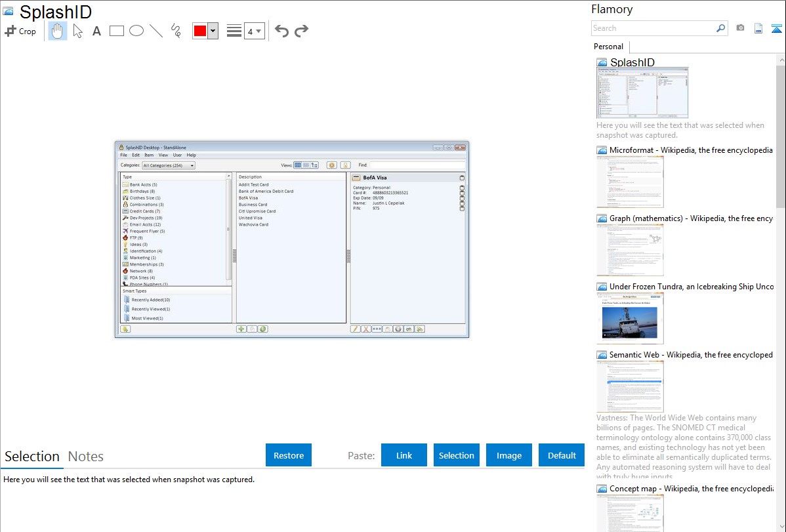
Task: Click the pencil edit icon in SplashID
Action: [x=356, y=329]
